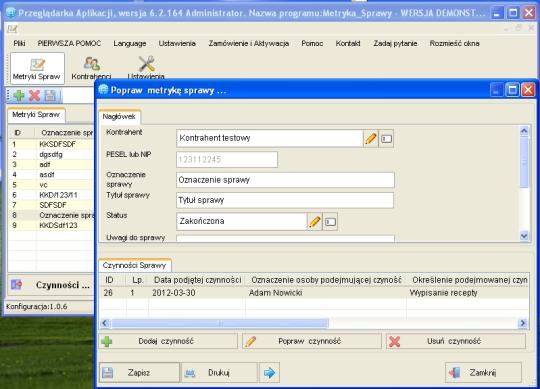
Task: Select the row KKDSdf123 in the list
Action: point(51,225)
